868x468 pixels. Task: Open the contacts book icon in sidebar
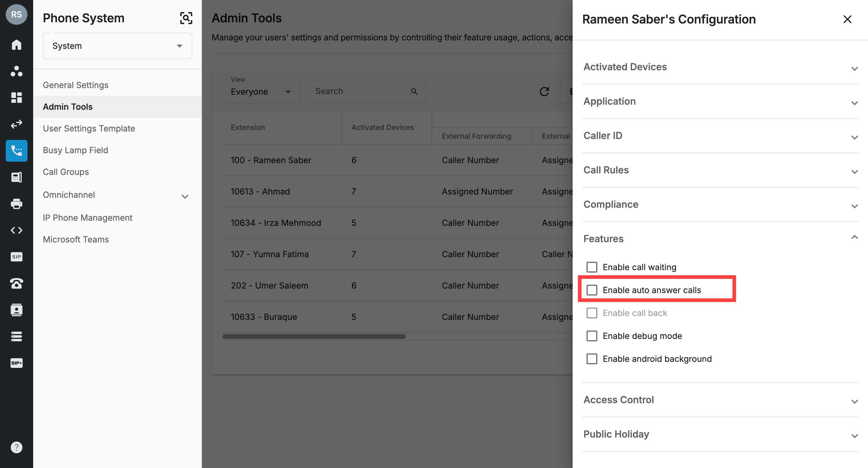[17, 310]
